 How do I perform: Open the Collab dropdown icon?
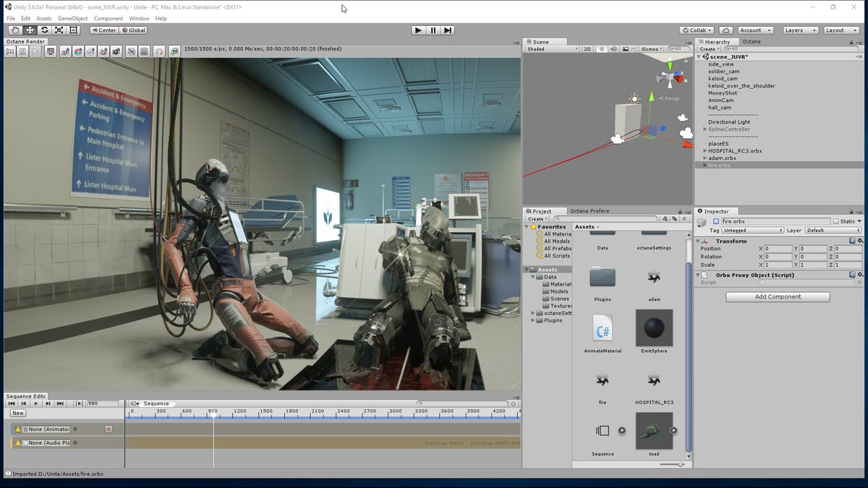708,30
